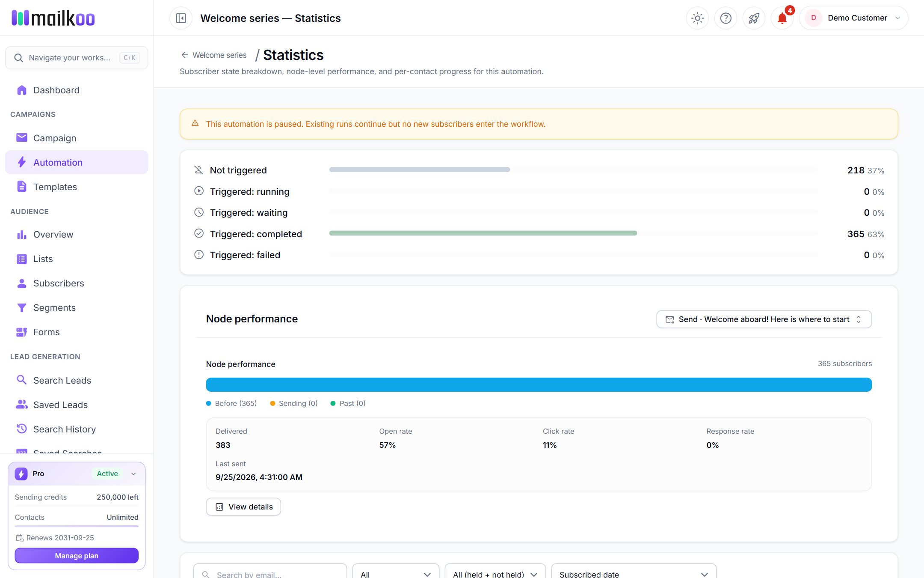This screenshot has width=924, height=578.
Task: Open Dashboard from sidebar
Action: (77, 90)
